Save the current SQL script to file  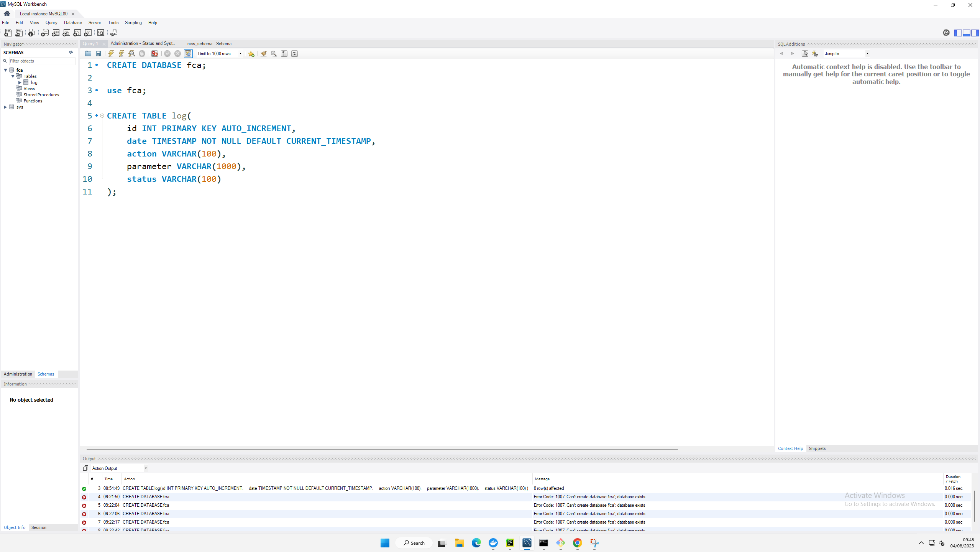pyautogui.click(x=98, y=54)
